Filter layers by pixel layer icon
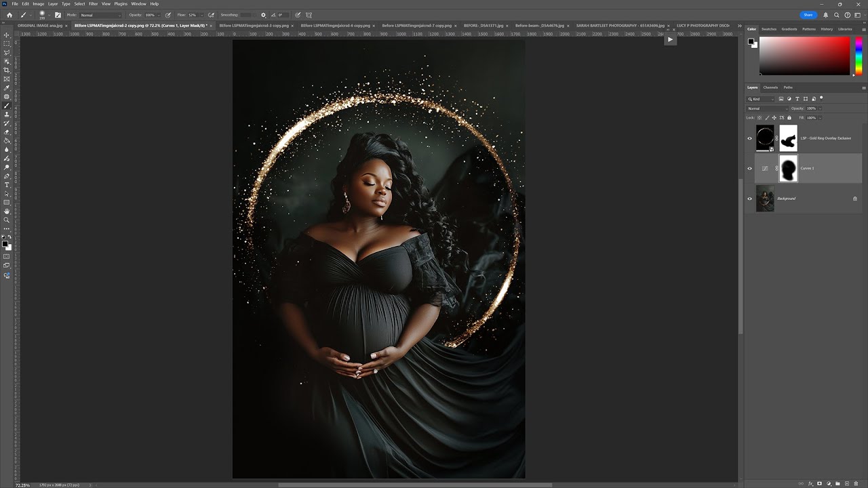 tap(783, 99)
